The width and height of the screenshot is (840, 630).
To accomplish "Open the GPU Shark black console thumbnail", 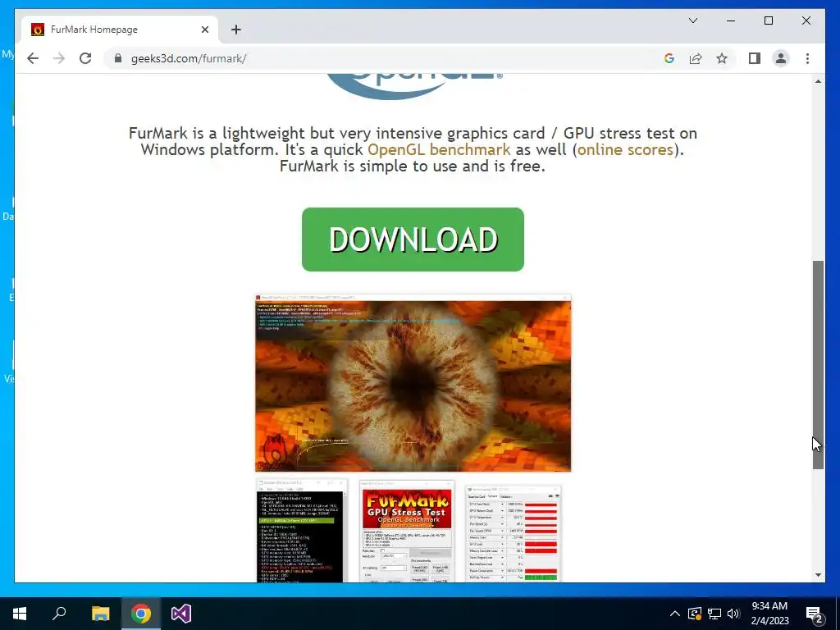I will click(302, 531).
